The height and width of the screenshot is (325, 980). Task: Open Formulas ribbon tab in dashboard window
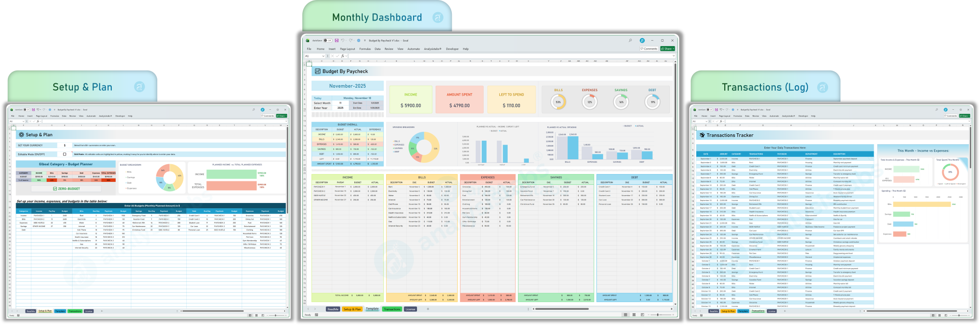pyautogui.click(x=365, y=49)
